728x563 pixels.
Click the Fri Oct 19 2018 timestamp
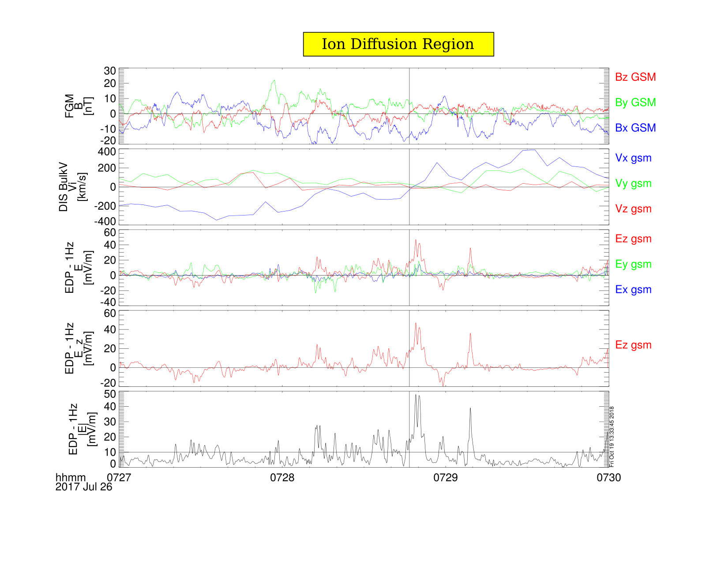click(612, 437)
